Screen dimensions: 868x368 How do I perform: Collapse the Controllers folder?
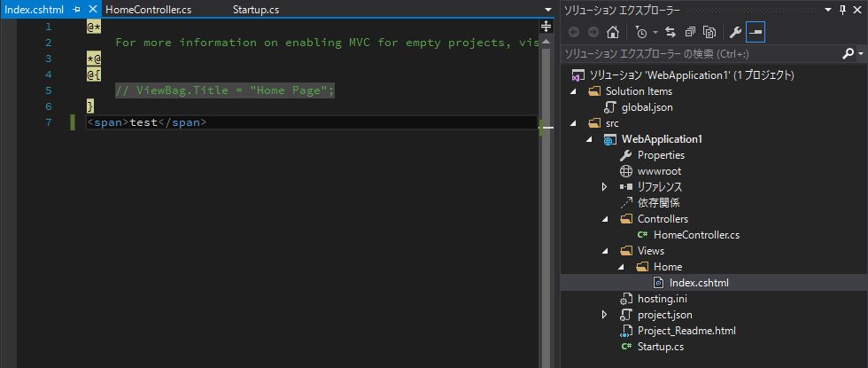click(605, 219)
